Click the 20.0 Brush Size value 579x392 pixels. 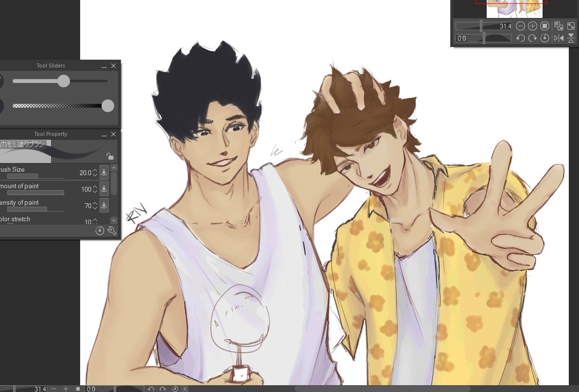(85, 173)
